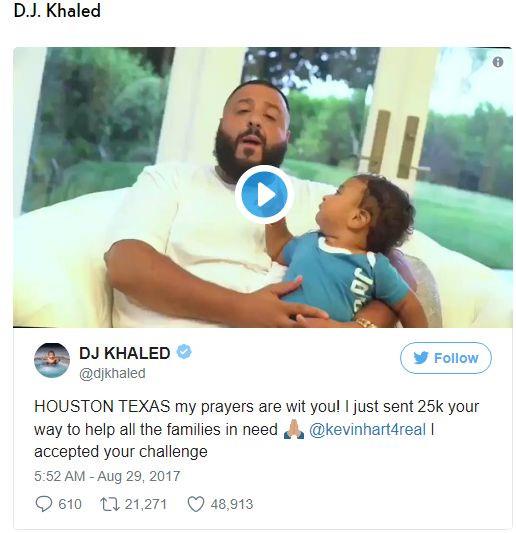Image resolution: width=516 pixels, height=533 pixels.
Task: Open DJ Khaled's profile avatar
Action: 52,360
